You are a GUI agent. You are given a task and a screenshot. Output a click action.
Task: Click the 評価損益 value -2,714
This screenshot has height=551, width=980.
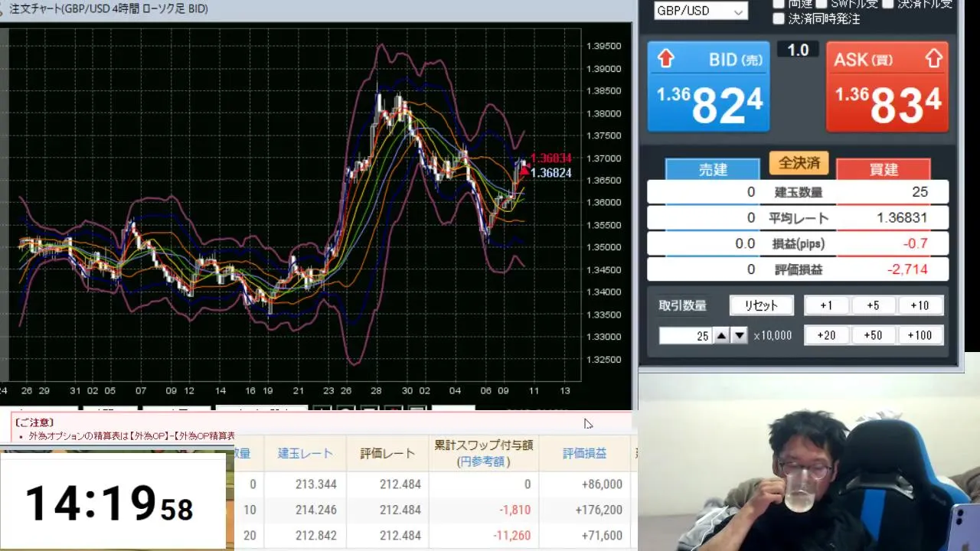(907, 269)
